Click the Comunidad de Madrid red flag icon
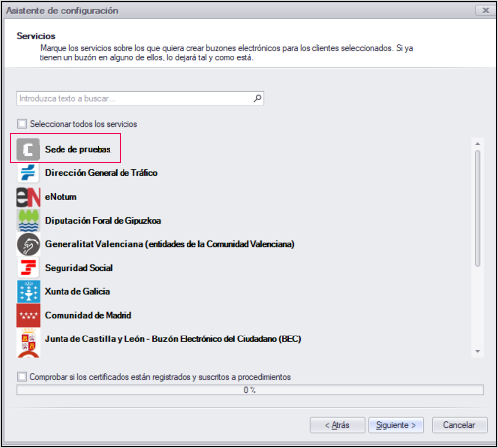This screenshot has height=448, width=498. point(28,315)
